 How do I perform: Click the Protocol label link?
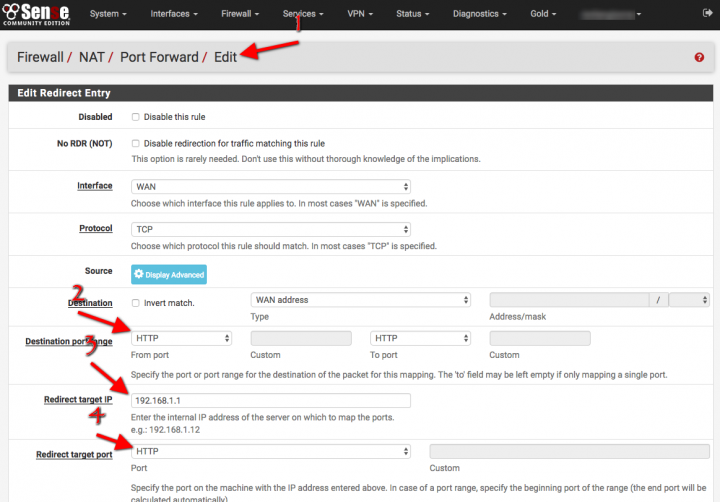[96, 228]
